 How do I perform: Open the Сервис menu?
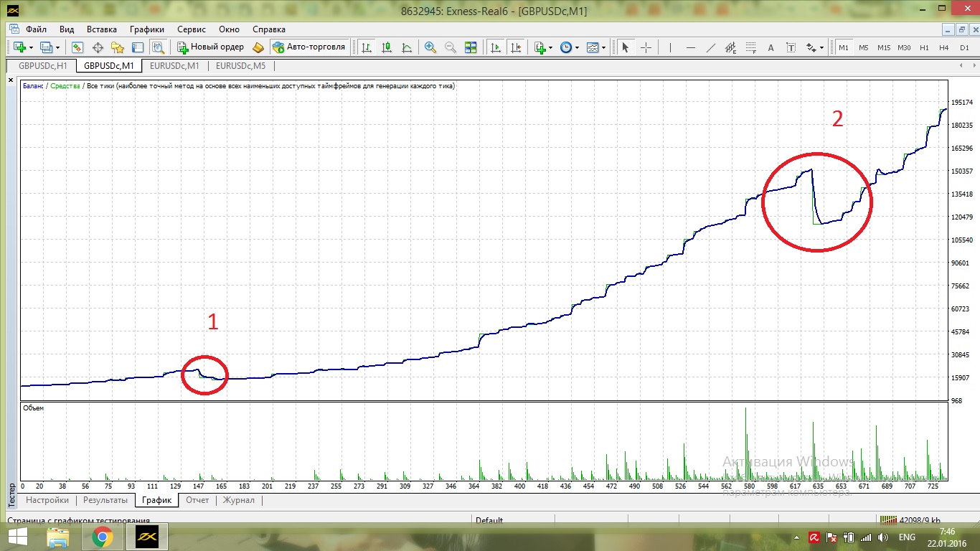(192, 29)
